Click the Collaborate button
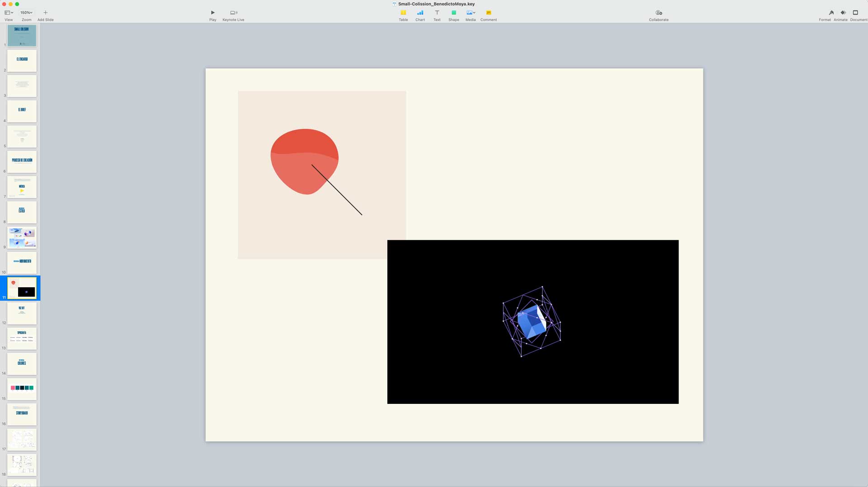The height and width of the screenshot is (487, 868). pyautogui.click(x=659, y=13)
